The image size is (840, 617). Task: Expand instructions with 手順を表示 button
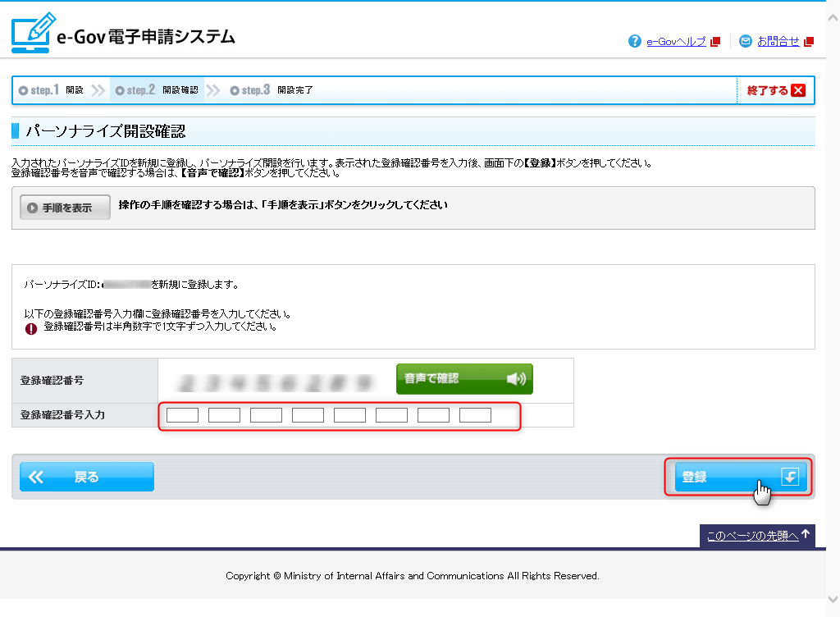(65, 208)
